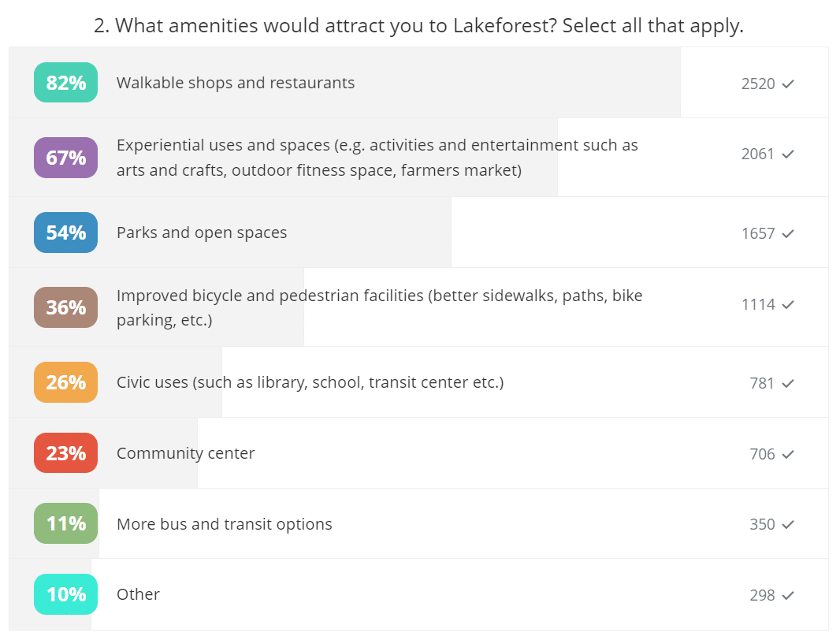Click the checkmark beside 781 votes
Screen dimensions: 840x640
(x=788, y=383)
